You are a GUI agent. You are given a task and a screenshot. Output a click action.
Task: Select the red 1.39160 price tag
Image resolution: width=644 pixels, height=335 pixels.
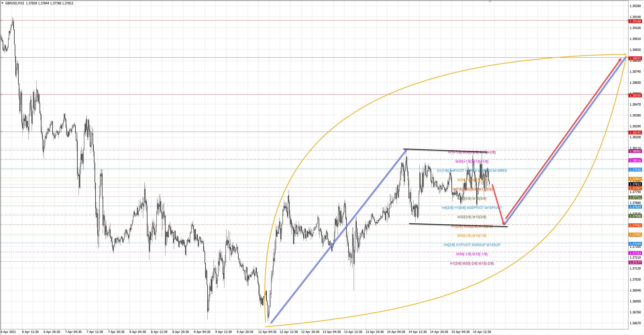(635, 21)
